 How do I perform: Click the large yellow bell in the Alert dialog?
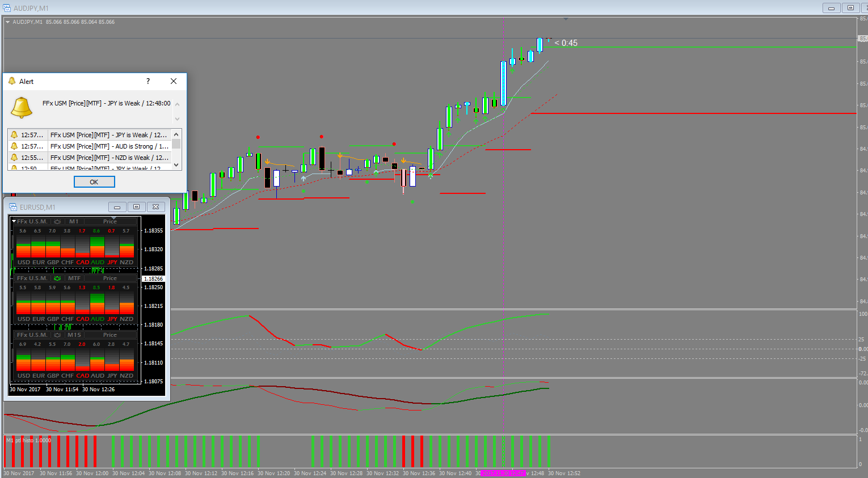(22, 107)
